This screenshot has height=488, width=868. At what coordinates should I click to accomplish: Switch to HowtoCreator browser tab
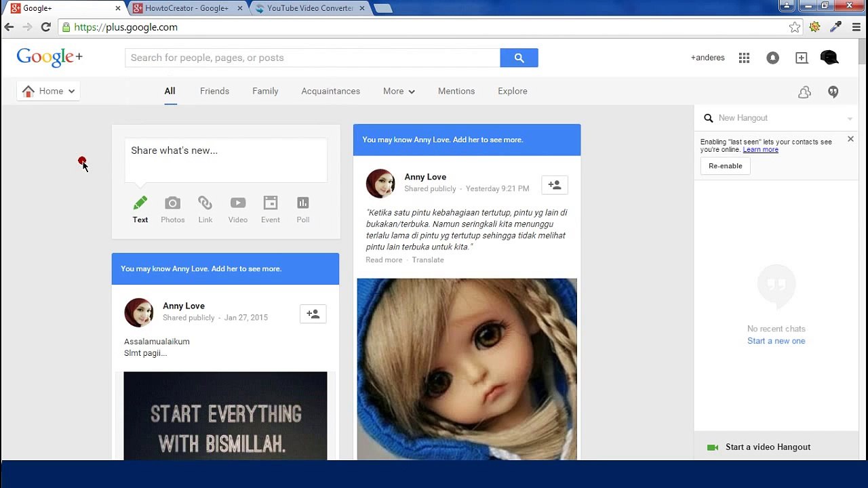[x=186, y=8]
